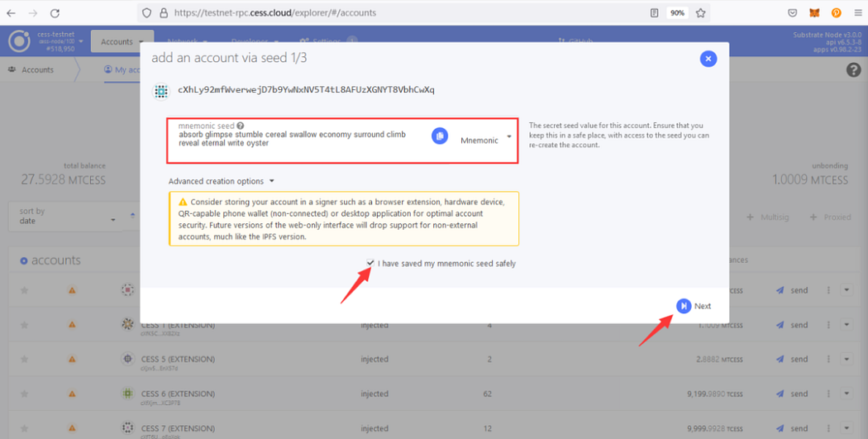Viewport: 868px width, 439px height.
Task: Expand Advanced creation options
Action: coord(222,181)
